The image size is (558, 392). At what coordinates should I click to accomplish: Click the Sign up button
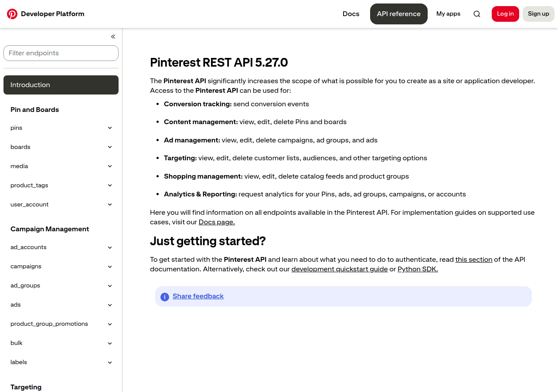coord(538,14)
